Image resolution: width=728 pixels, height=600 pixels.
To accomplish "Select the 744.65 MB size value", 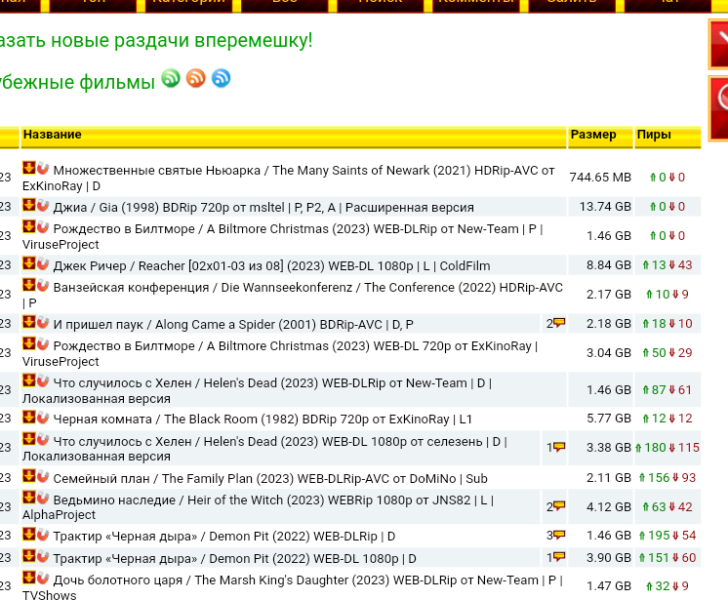I will pos(600,177).
